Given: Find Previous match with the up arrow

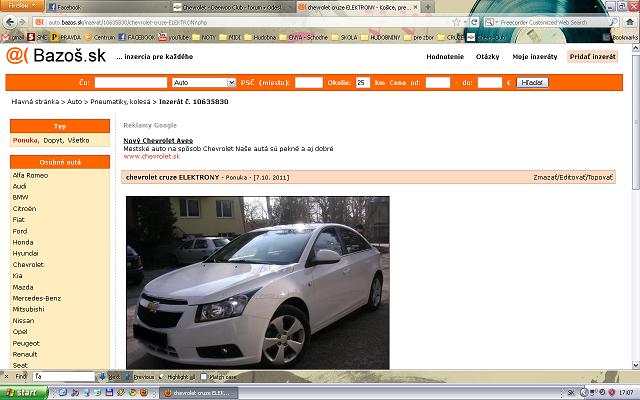Looking at the screenshot, I should pos(140,376).
